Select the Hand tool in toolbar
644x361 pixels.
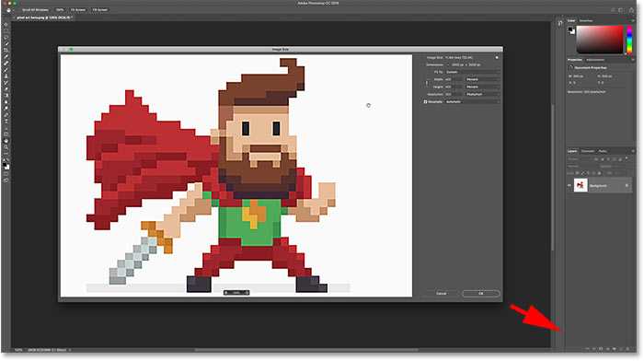(6, 141)
